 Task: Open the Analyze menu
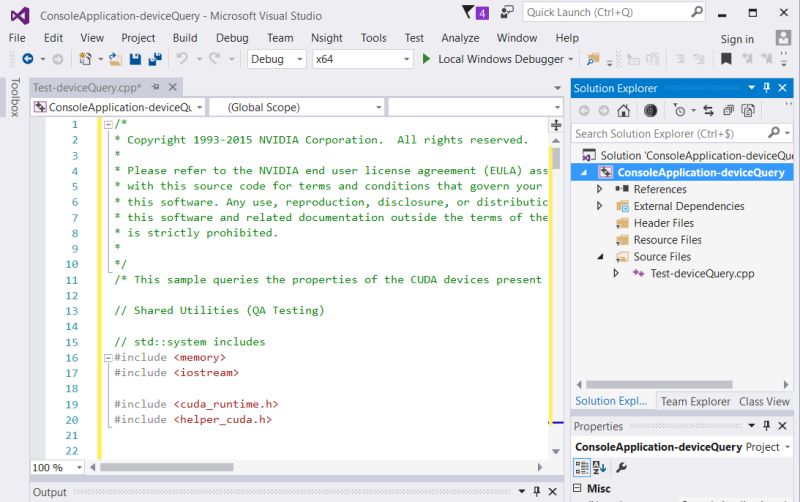point(460,38)
